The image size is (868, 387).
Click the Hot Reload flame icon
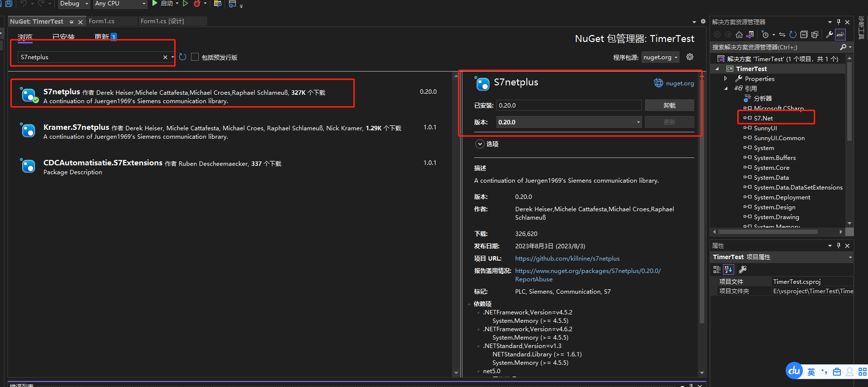click(x=197, y=3)
